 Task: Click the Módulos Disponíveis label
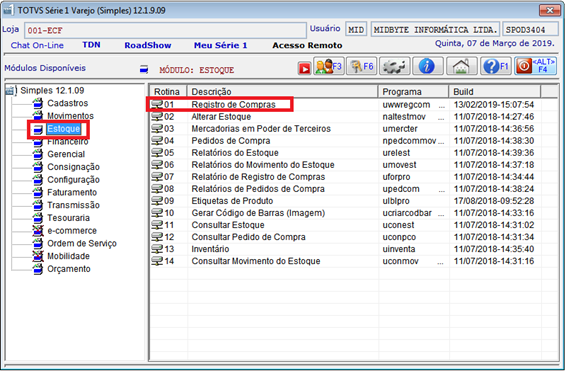45,68
